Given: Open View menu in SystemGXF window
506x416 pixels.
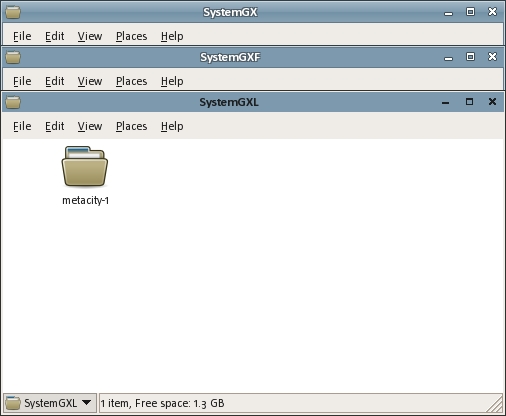Looking at the screenshot, I should tap(90, 81).
